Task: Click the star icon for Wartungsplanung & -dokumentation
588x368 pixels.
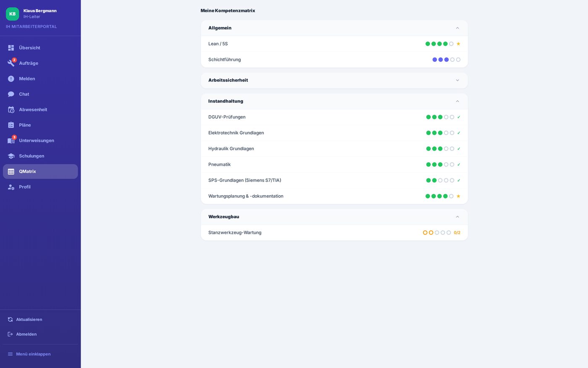Action: click(458, 196)
